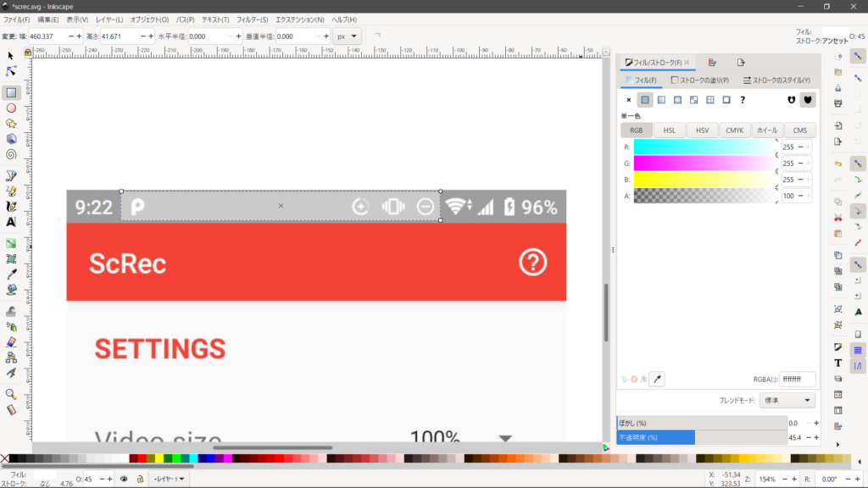This screenshot has height=488, width=868.
Task: Open the フィルター(S) menu
Action: pyautogui.click(x=253, y=20)
